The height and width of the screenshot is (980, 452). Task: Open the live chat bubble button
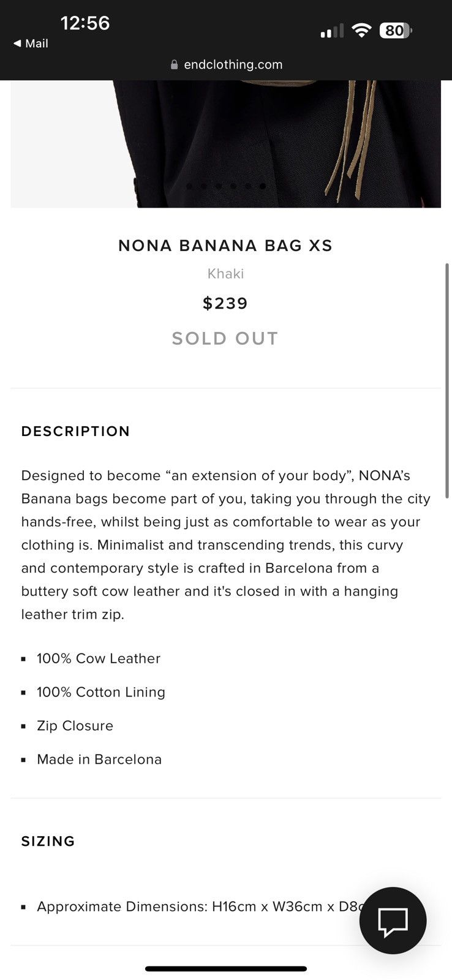[393, 920]
